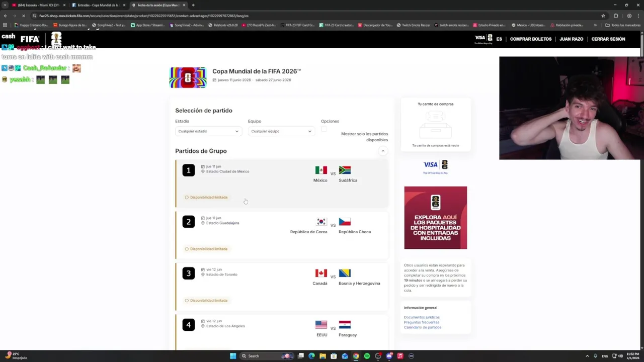Collapse the 'Partidos de Grupo' section chevron
The width and height of the screenshot is (644, 362).
[383, 151]
